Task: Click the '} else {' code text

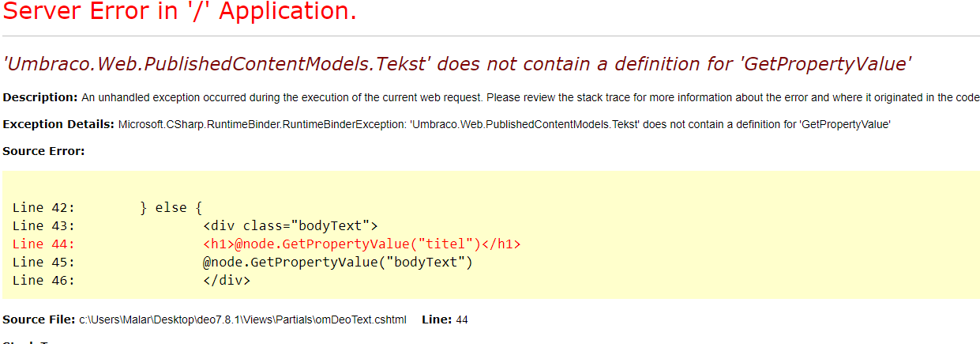Action: [x=171, y=208]
